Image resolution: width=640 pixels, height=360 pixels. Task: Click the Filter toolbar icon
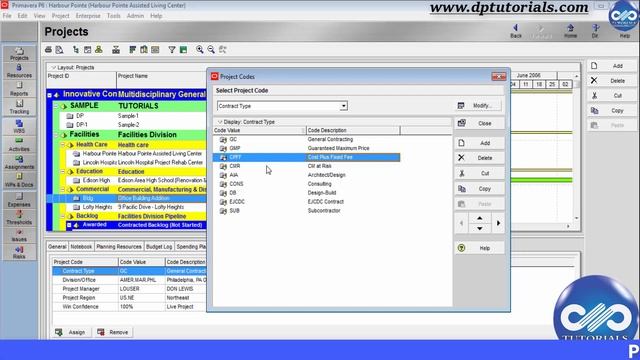pos(172,50)
